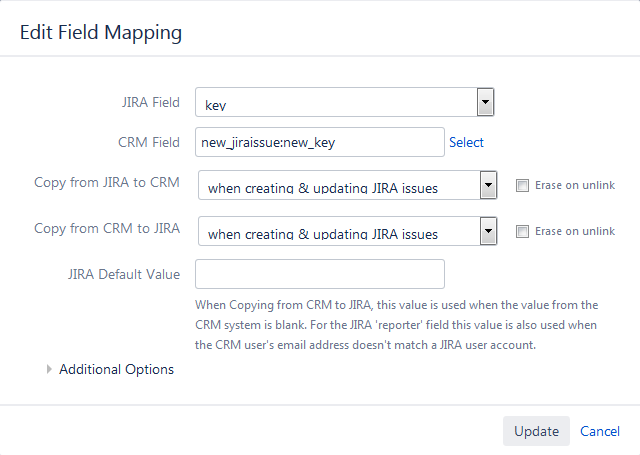The height and width of the screenshot is (455, 640).
Task: Open the JIRA Field dropdown showing key
Action: point(336,103)
